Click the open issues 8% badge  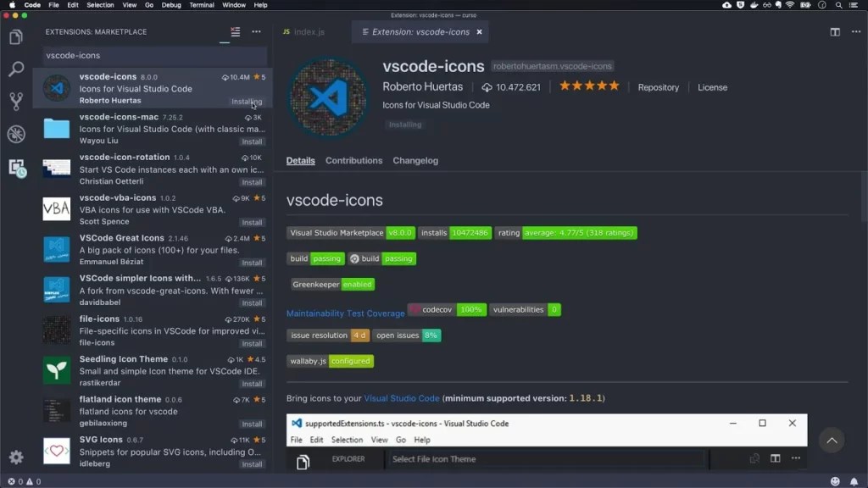click(407, 335)
